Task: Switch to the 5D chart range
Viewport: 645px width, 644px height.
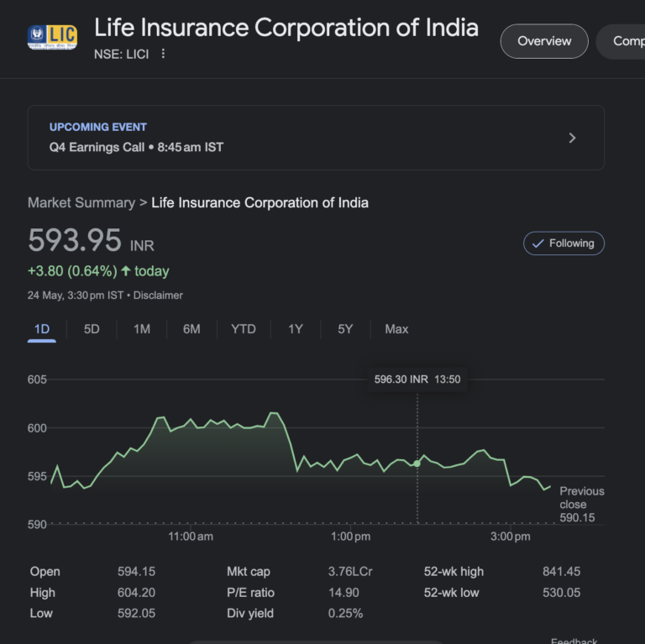Action: point(92,329)
